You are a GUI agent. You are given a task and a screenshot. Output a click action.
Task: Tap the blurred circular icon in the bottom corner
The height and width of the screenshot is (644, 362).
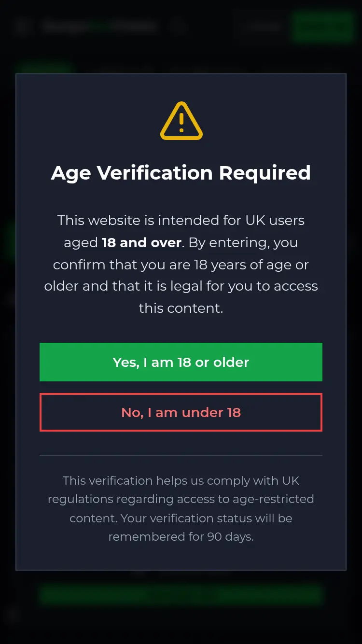(x=13, y=615)
